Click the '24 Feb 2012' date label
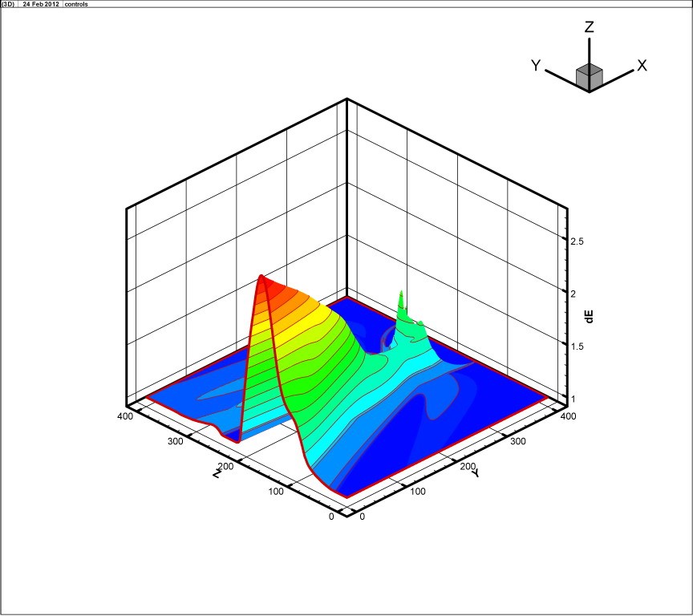The height and width of the screenshot is (616, 693). [x=40, y=4]
